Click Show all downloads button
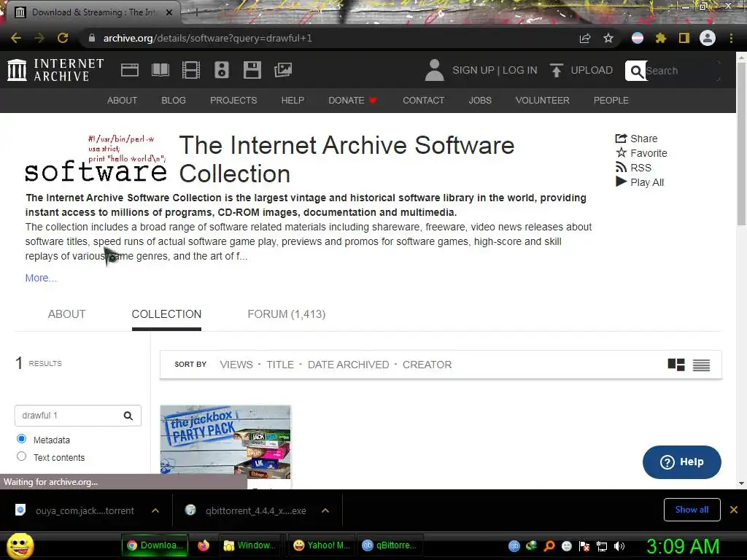The height and width of the screenshot is (560, 747). (692, 510)
